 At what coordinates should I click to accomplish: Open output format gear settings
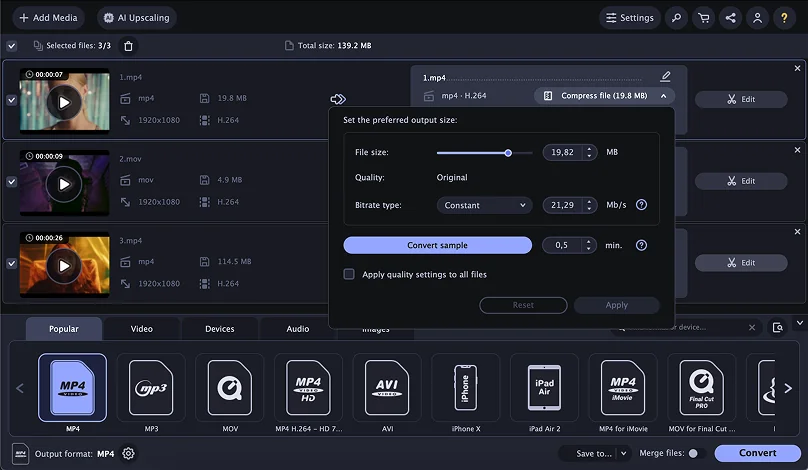point(128,454)
